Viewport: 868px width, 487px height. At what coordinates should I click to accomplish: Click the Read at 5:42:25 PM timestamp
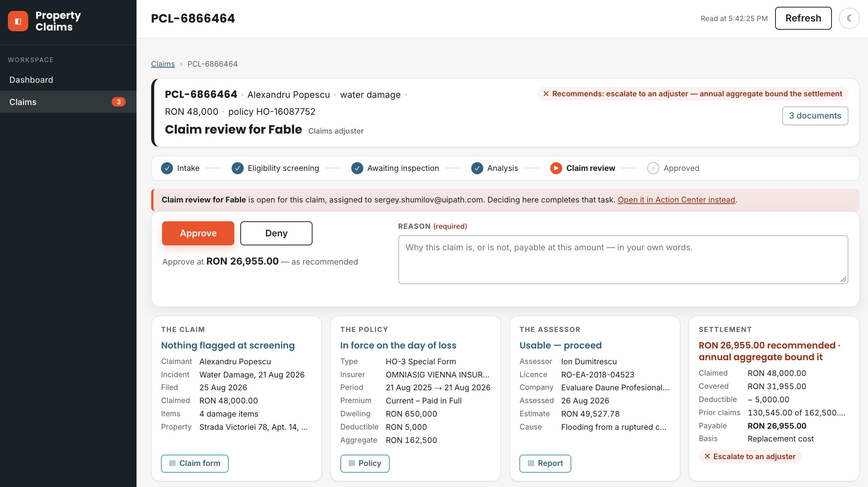coord(734,18)
